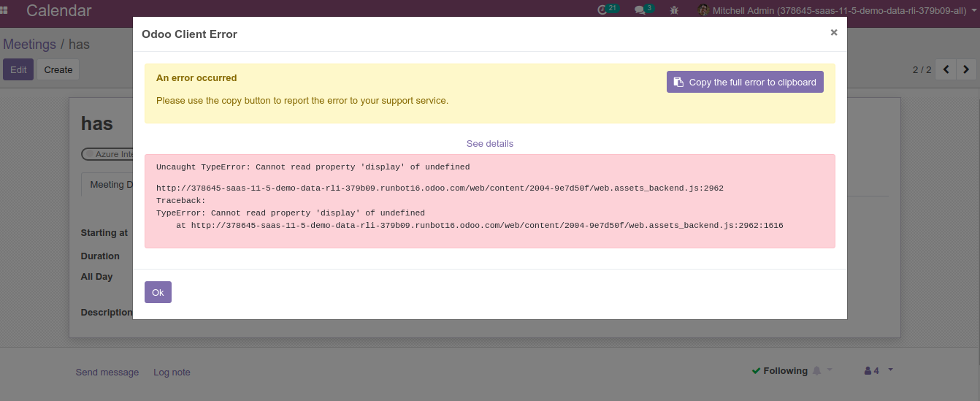980x401 pixels.
Task: Copy the full error to clipboard
Action: pyautogui.click(x=745, y=82)
